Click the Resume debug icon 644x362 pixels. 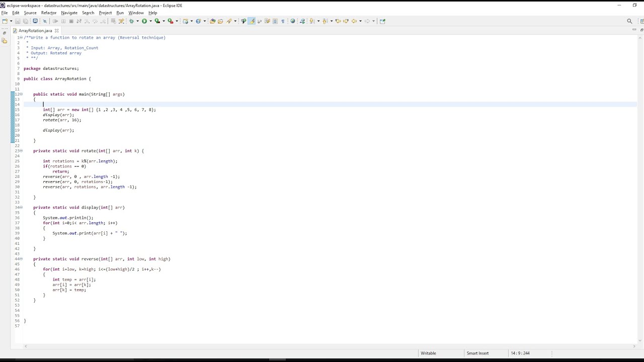point(55,21)
